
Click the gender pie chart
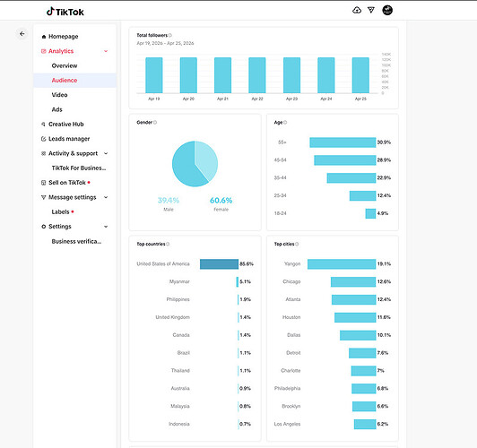click(x=195, y=164)
